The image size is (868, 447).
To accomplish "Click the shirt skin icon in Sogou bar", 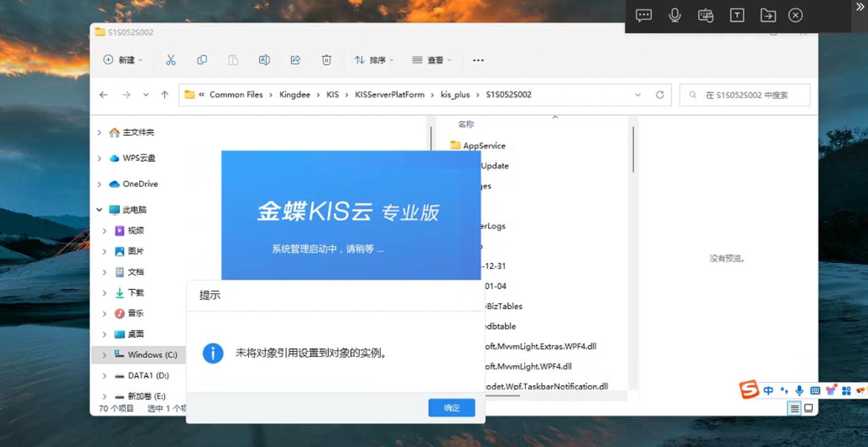I will tap(831, 390).
